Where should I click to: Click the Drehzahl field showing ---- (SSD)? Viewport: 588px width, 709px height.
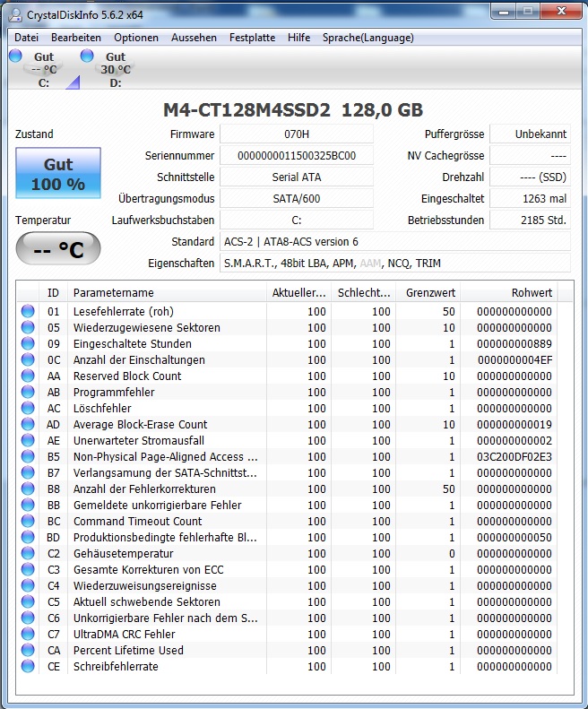coord(530,177)
